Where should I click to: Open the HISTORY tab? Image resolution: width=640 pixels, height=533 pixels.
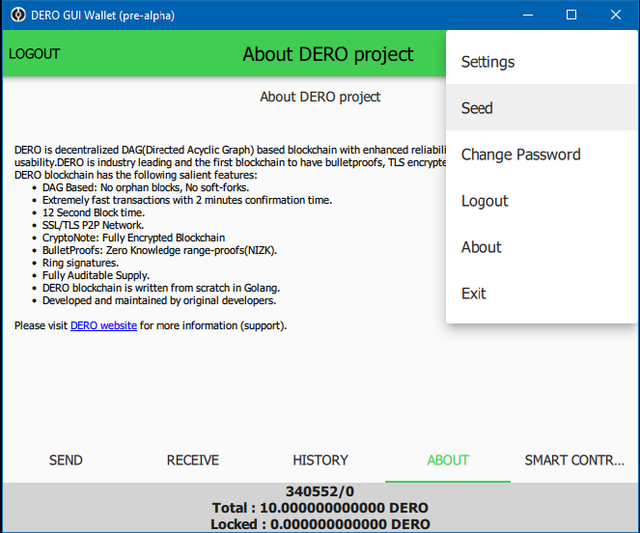tap(320, 460)
